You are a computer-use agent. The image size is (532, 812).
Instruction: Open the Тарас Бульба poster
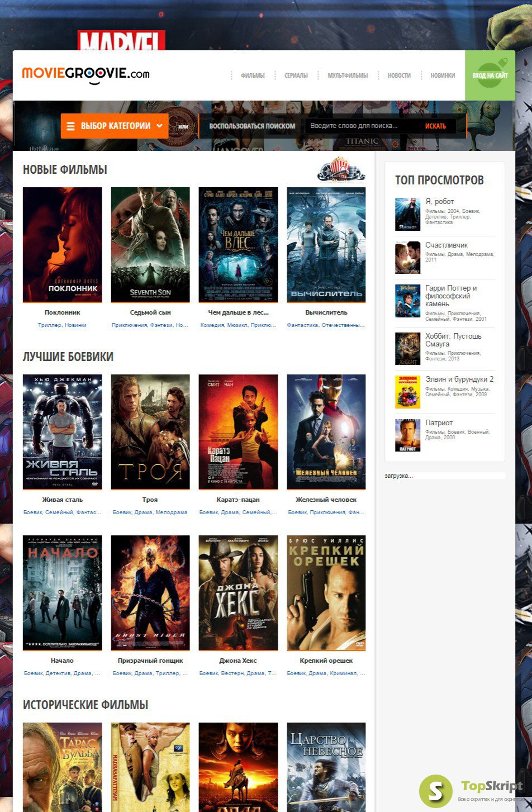pos(63,767)
